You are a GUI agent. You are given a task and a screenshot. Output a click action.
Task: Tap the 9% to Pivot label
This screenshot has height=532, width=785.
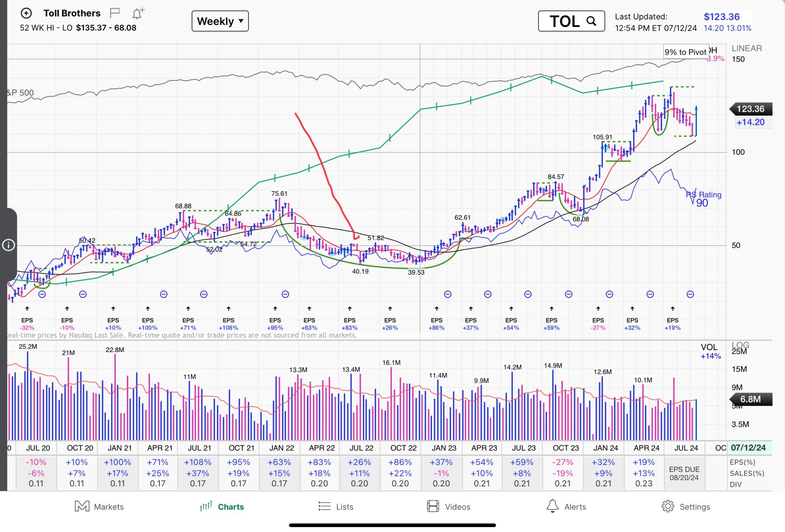tap(685, 52)
